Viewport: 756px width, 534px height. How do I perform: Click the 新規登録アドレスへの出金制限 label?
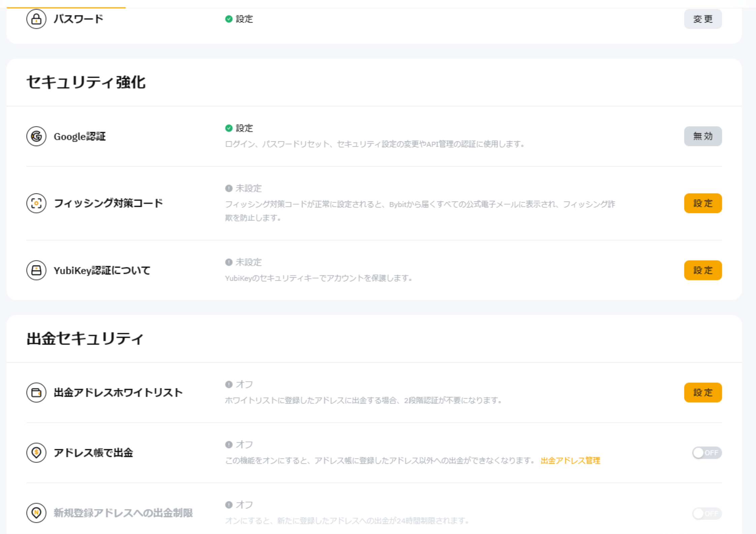(x=123, y=513)
